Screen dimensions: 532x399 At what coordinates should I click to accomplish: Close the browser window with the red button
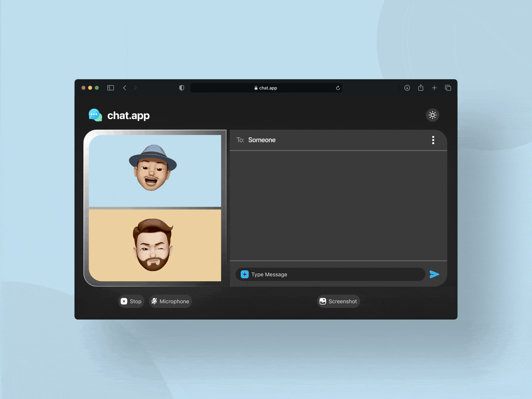tap(83, 88)
